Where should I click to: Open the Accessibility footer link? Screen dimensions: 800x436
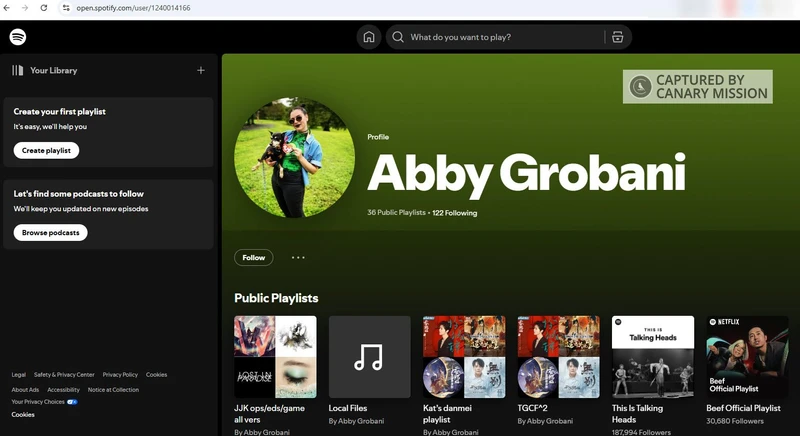(x=63, y=390)
